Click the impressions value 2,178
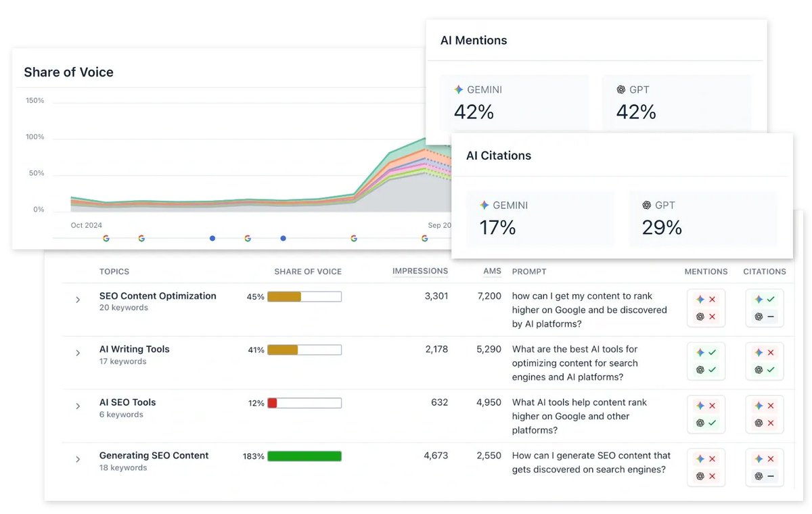 coord(436,349)
